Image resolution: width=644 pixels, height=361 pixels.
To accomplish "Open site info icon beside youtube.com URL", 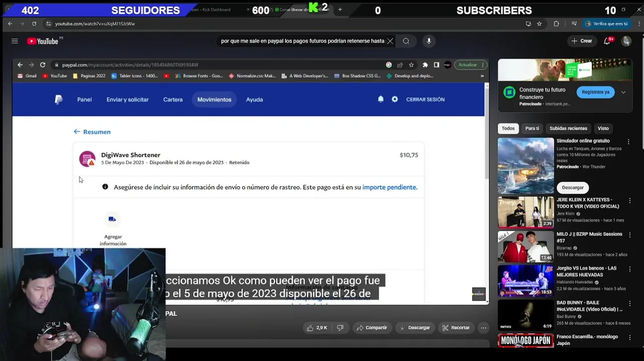I will click(x=48, y=24).
